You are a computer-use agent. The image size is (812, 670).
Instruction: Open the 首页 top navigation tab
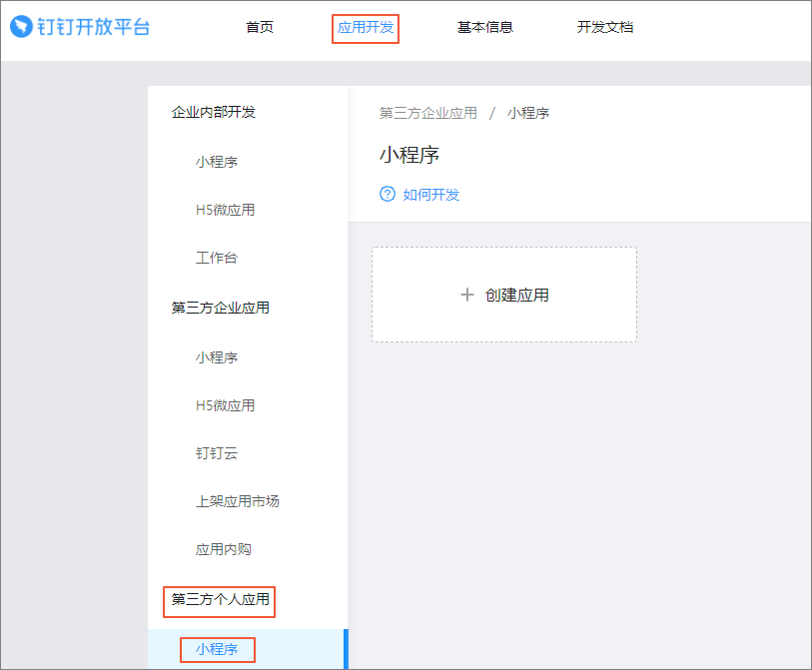(260, 27)
